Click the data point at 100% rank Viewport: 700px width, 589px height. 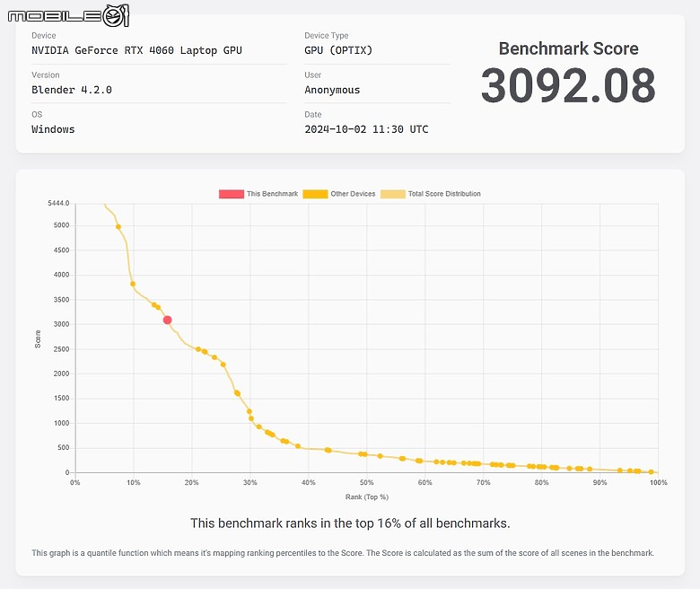651,471
